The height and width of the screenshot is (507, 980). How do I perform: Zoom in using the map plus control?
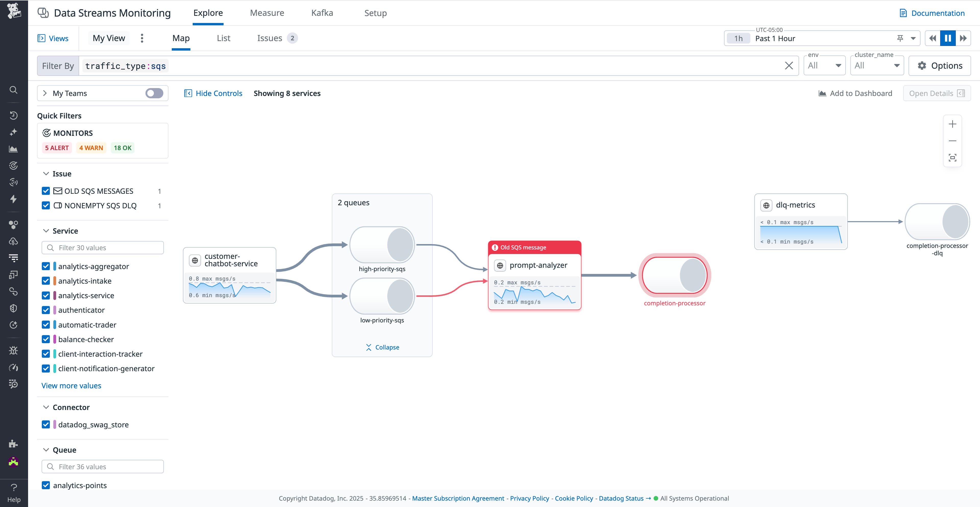pos(953,124)
